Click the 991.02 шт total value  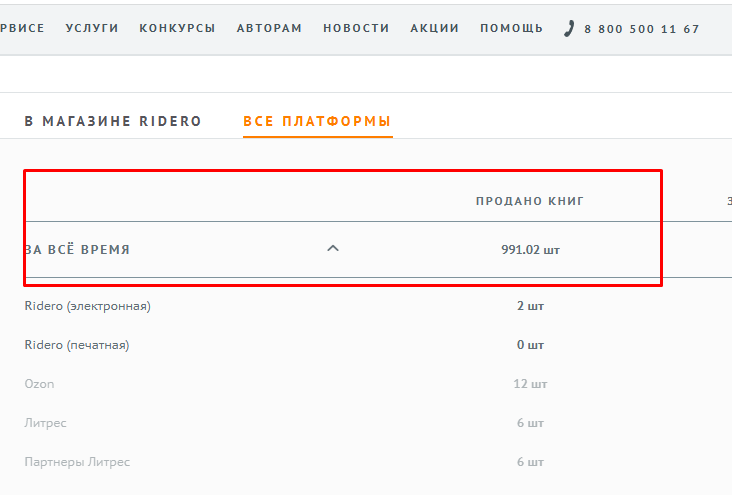530,249
